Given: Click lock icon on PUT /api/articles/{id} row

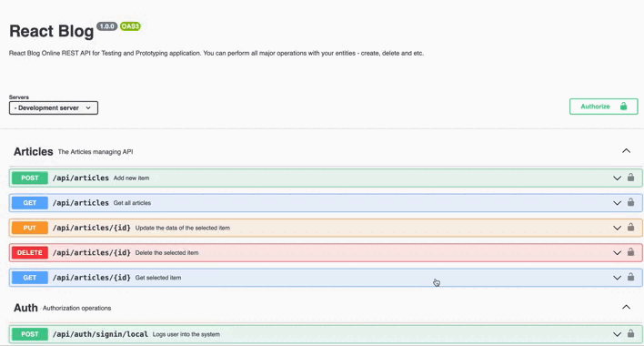Looking at the screenshot, I should click(x=630, y=228).
